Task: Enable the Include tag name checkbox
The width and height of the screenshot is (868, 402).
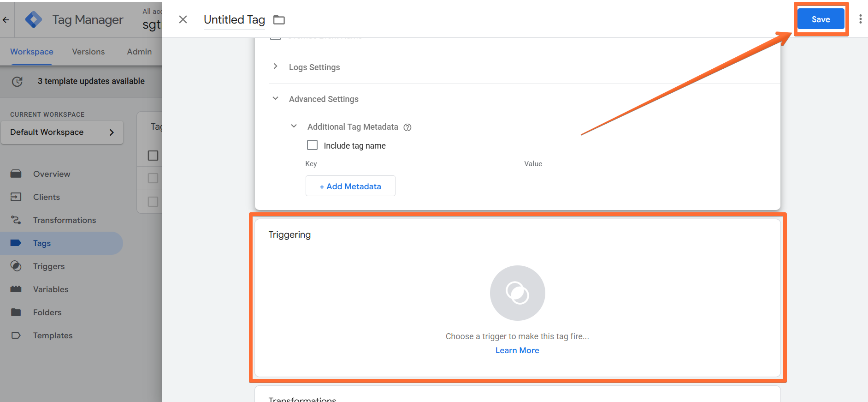Action: (x=312, y=145)
